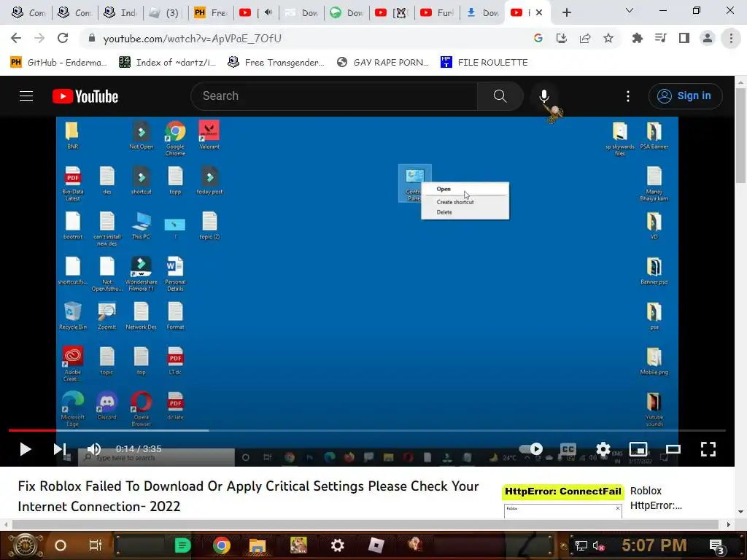747x560 pixels.
Task: Open the Start menu ornate button
Action: pos(26,545)
